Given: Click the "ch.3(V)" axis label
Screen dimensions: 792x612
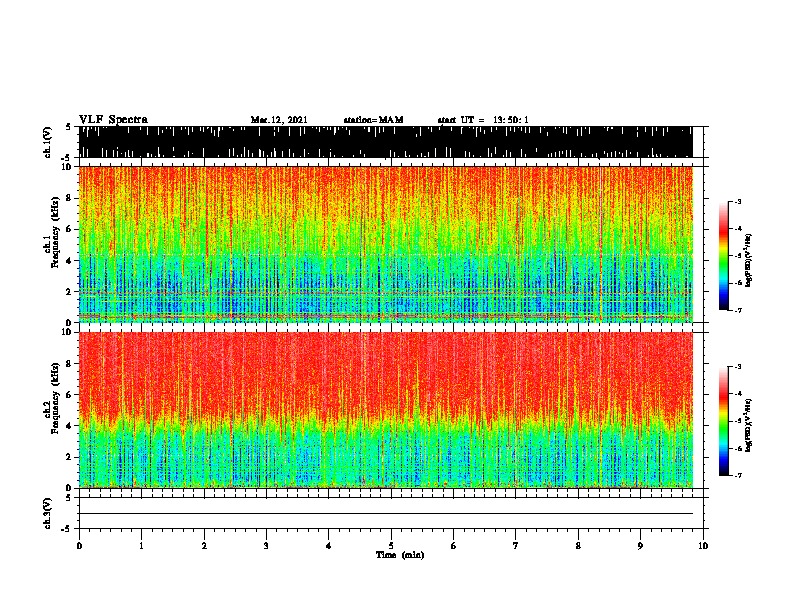Looking at the screenshot, I should click(x=48, y=514).
